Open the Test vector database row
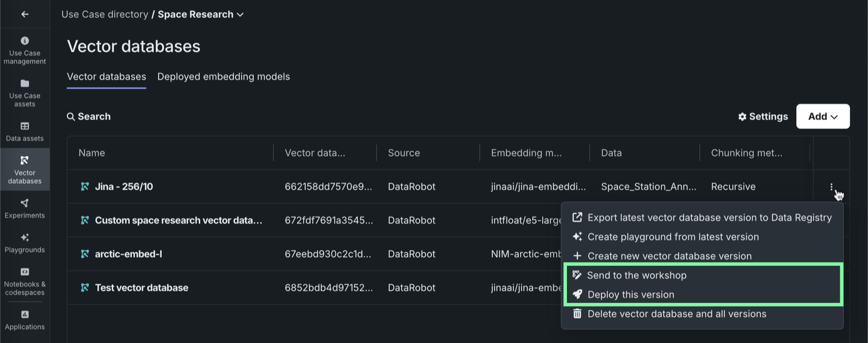The image size is (868, 343). click(x=141, y=288)
